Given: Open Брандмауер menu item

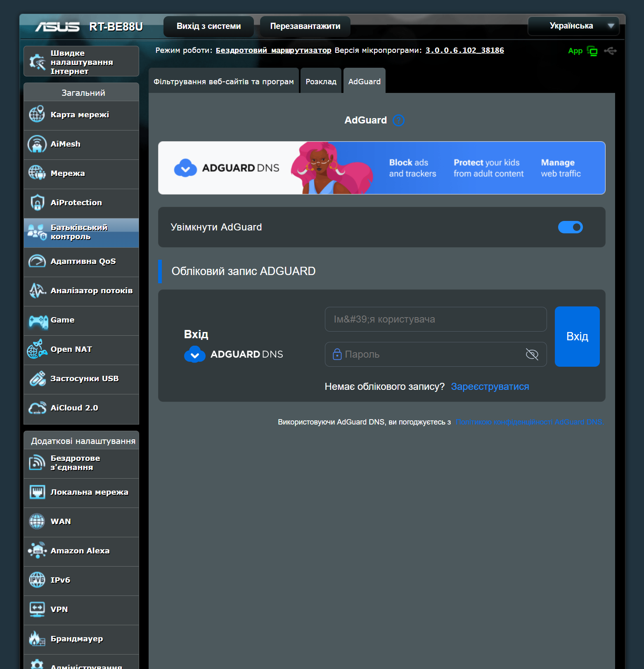Looking at the screenshot, I should [x=81, y=639].
